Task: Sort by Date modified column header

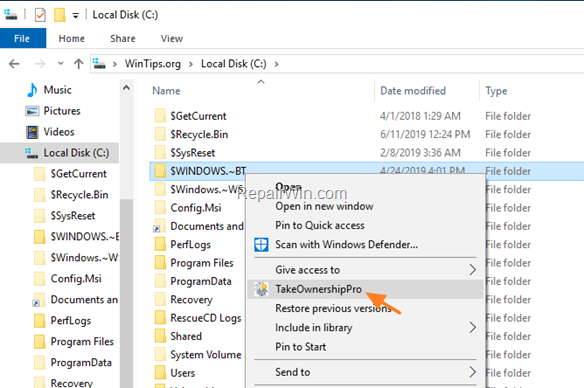Action: click(x=413, y=90)
